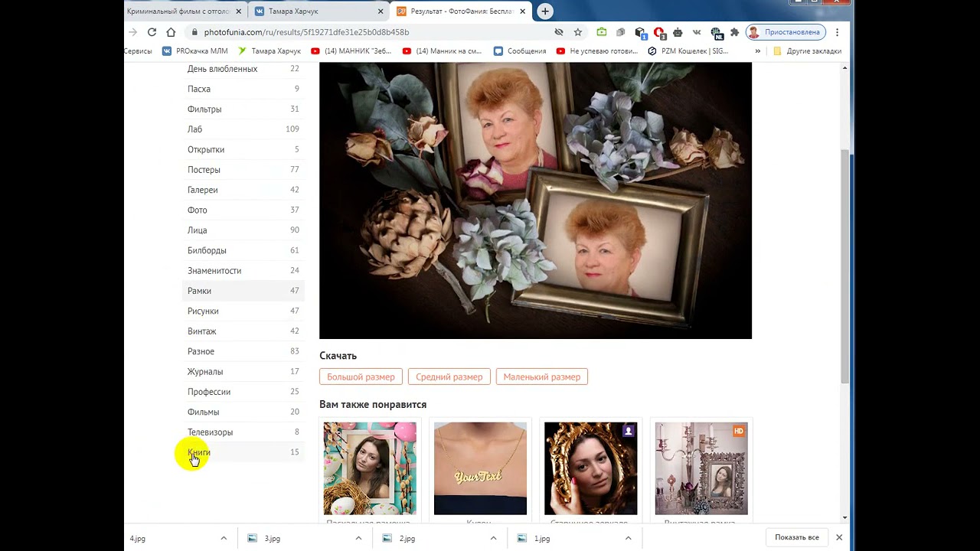
Task: Click the crossed-out eye icon in the address bar
Action: (559, 32)
